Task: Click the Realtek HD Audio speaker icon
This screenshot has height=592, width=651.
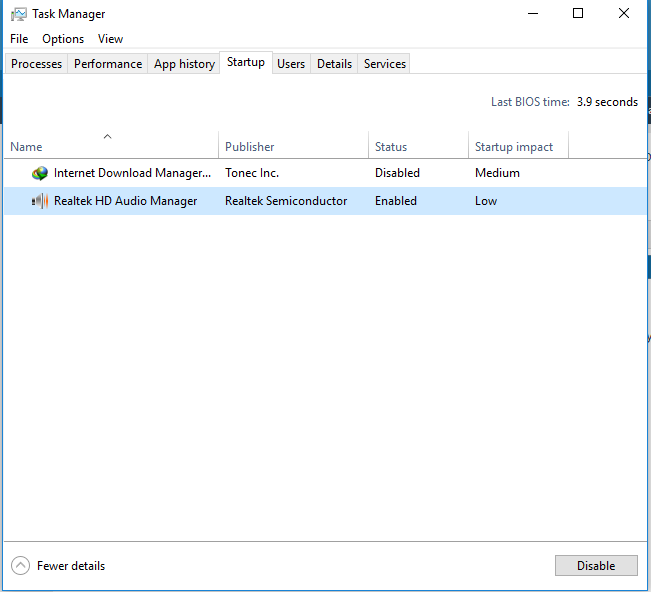Action: point(40,201)
